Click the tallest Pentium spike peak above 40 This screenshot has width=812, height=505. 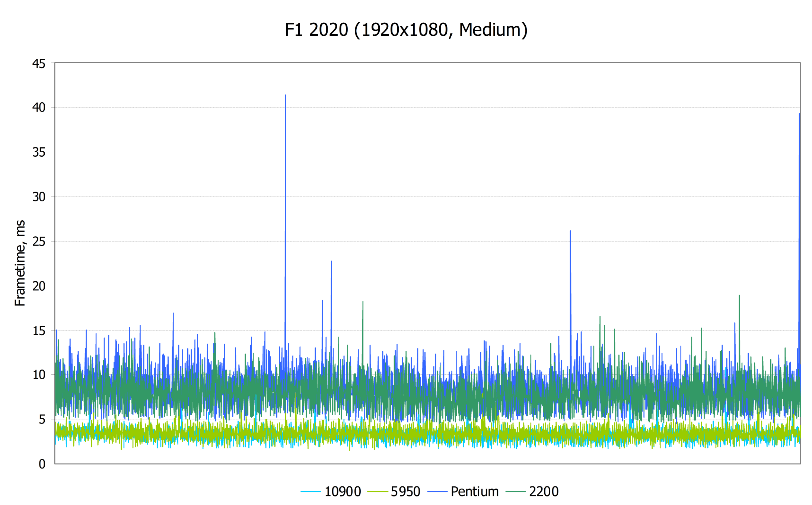pos(286,96)
